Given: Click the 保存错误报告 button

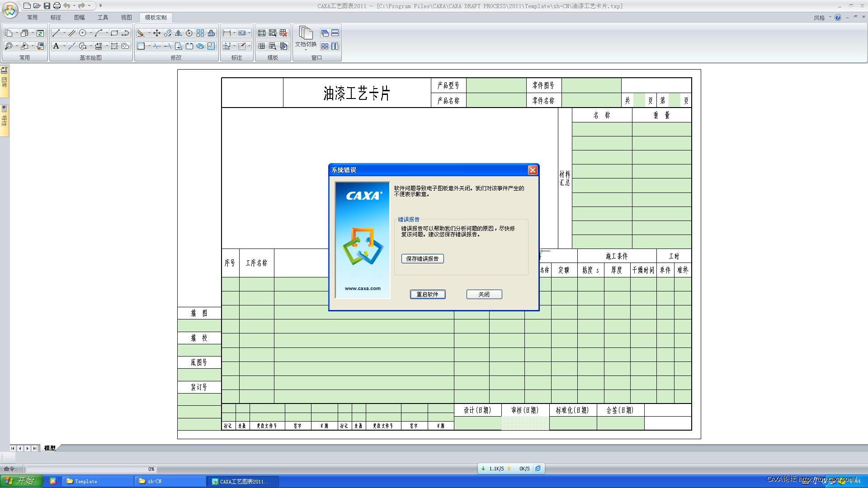Looking at the screenshot, I should 422,259.
